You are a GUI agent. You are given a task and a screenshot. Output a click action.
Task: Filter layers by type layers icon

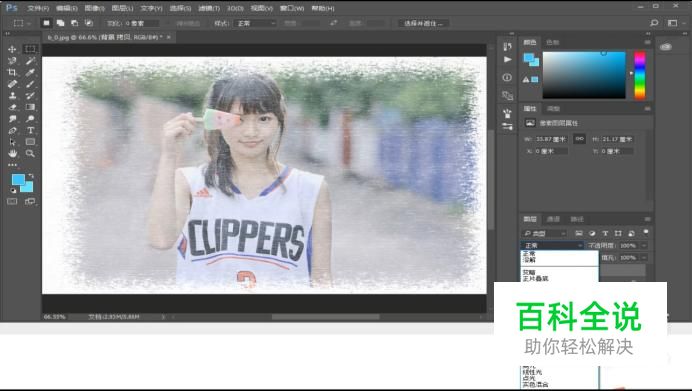pos(605,233)
